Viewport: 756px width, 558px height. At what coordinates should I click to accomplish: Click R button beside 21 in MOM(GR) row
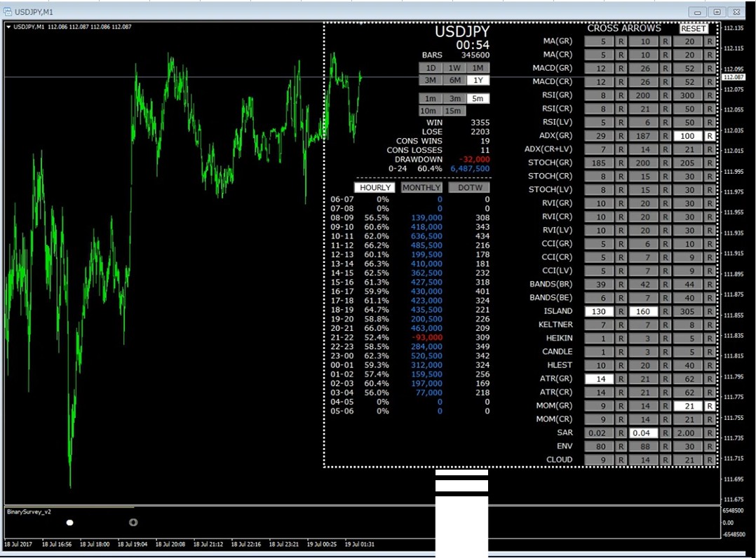(x=710, y=406)
